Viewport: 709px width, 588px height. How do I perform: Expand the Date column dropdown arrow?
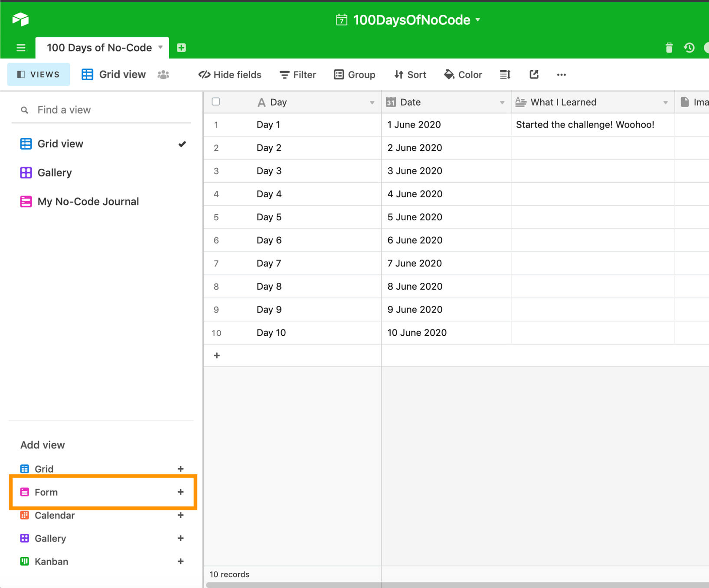click(x=502, y=103)
